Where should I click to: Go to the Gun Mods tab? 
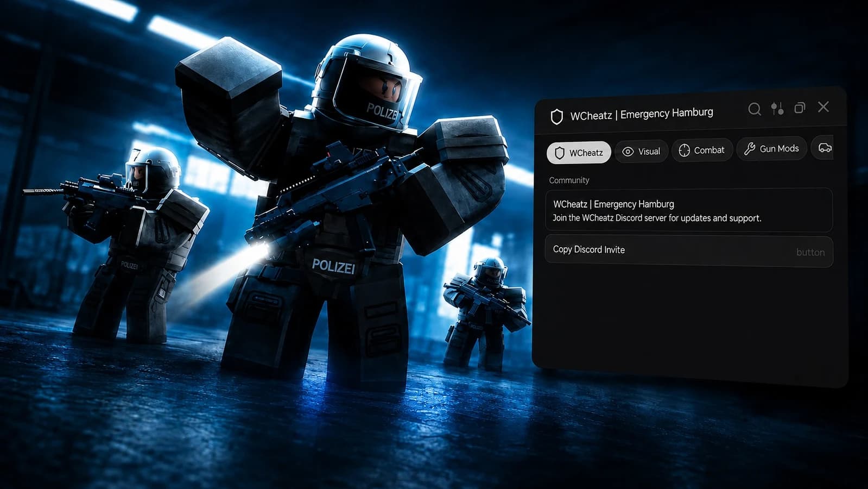tap(771, 148)
